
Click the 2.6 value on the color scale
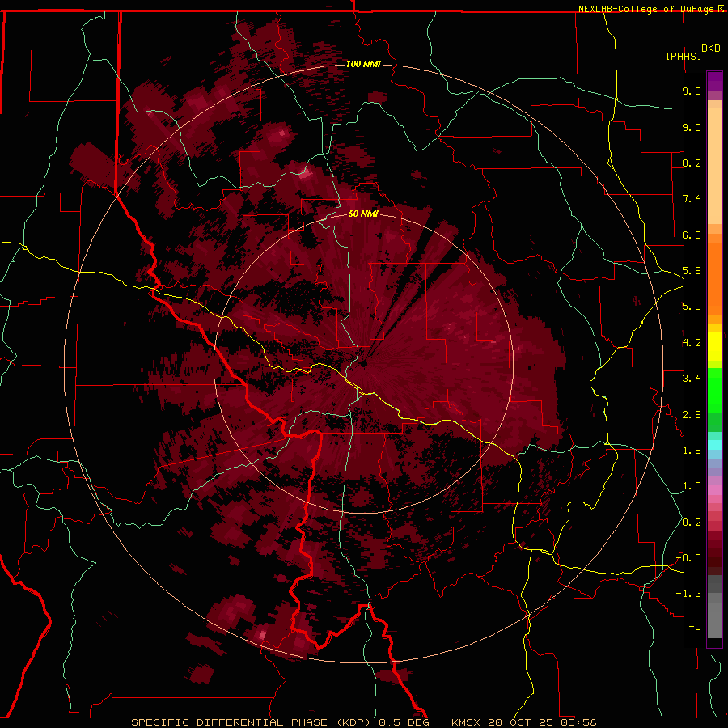(692, 415)
